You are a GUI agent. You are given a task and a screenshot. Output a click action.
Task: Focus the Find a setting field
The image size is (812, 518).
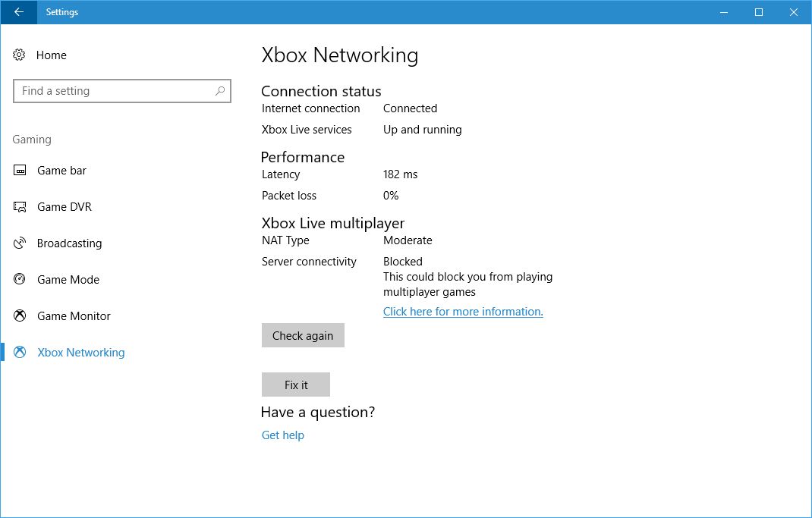pos(121,91)
